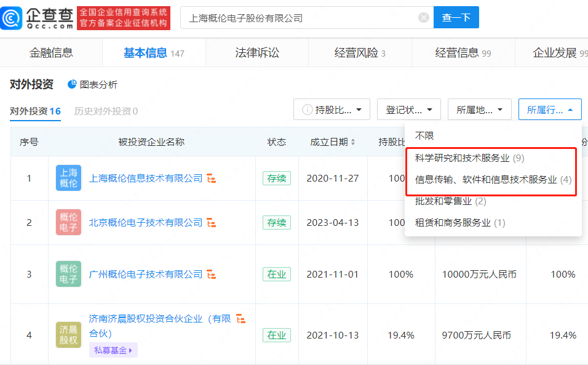Select 不限 in industry list
Viewport: 588px width, 365px height.
[x=424, y=136]
